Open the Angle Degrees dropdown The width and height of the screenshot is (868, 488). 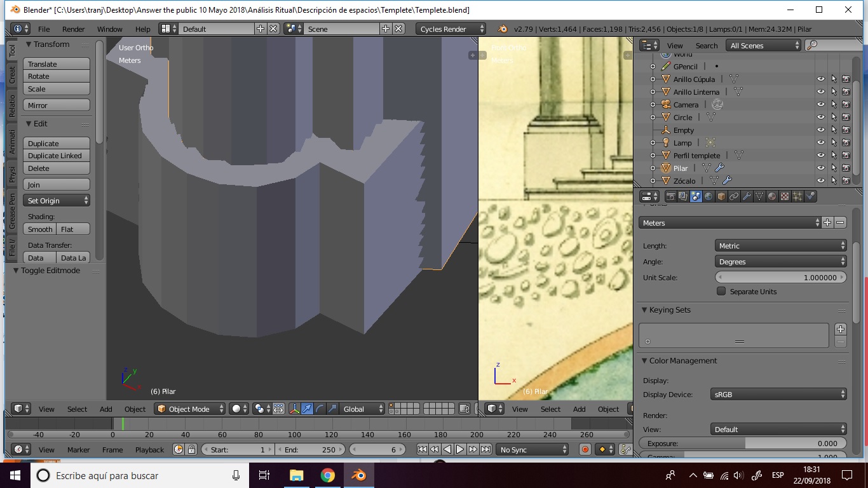pyautogui.click(x=781, y=261)
